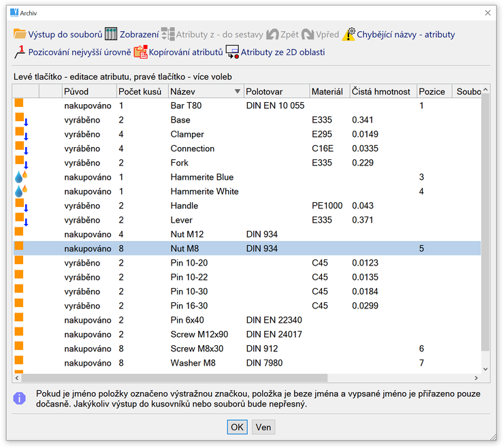
Task: Open Atributy ze 2D oblasti icon
Action: pos(232,52)
